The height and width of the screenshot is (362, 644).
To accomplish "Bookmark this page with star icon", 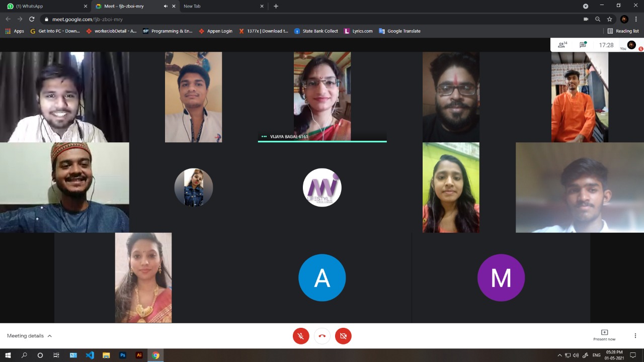I will 609,19.
